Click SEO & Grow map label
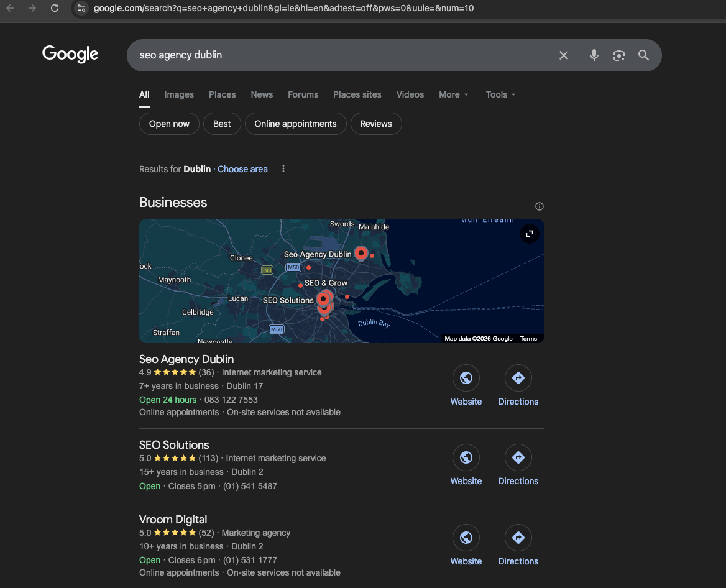Image resolution: width=726 pixels, height=588 pixels. [x=326, y=283]
